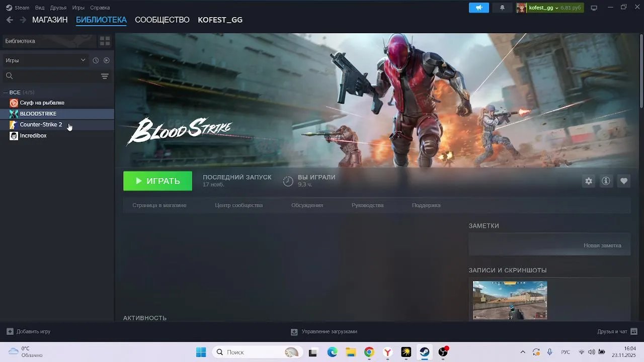The image size is (644, 362).
Task: Switch library to grid view icon
Action: (x=105, y=41)
